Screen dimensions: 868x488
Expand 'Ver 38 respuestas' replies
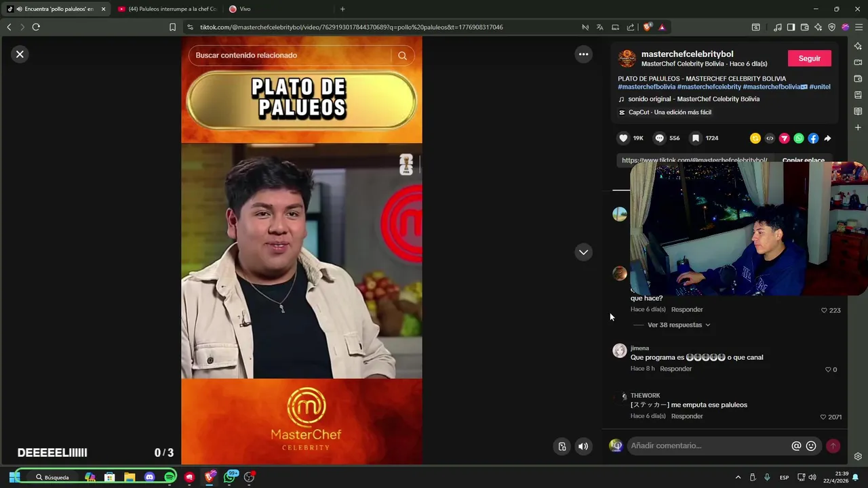pyautogui.click(x=679, y=325)
